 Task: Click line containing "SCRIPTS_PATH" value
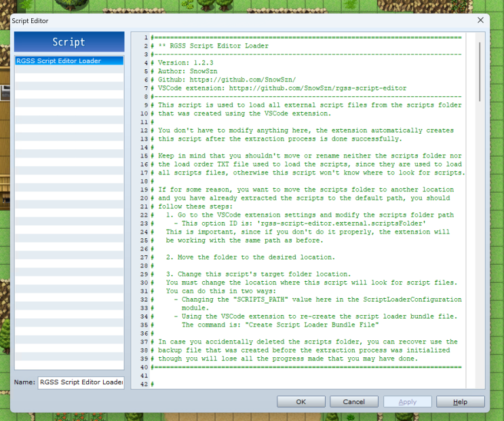pos(306,299)
